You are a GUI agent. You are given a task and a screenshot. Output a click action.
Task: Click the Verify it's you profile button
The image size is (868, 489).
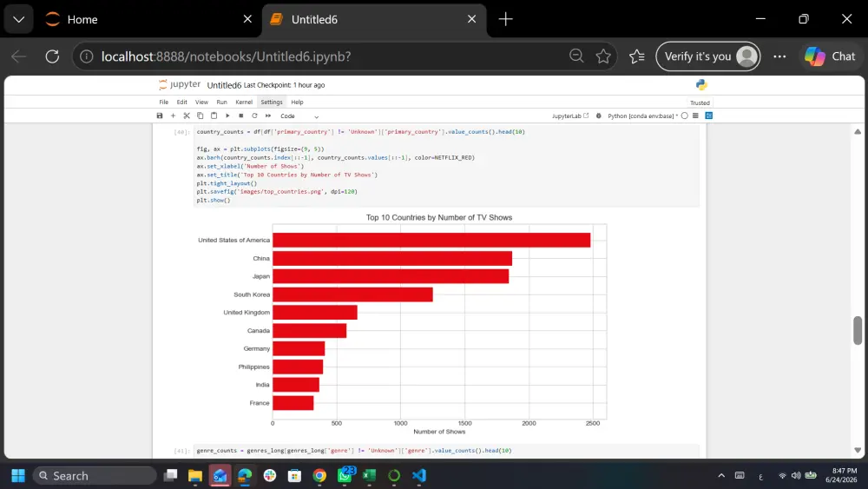(708, 56)
